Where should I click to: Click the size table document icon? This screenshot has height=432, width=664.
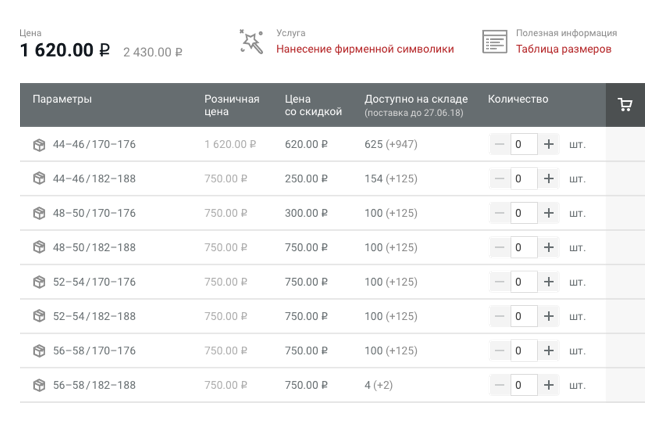tap(495, 42)
